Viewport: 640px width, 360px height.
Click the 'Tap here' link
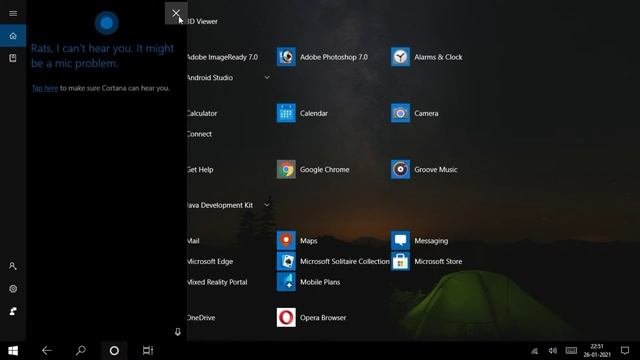point(45,88)
